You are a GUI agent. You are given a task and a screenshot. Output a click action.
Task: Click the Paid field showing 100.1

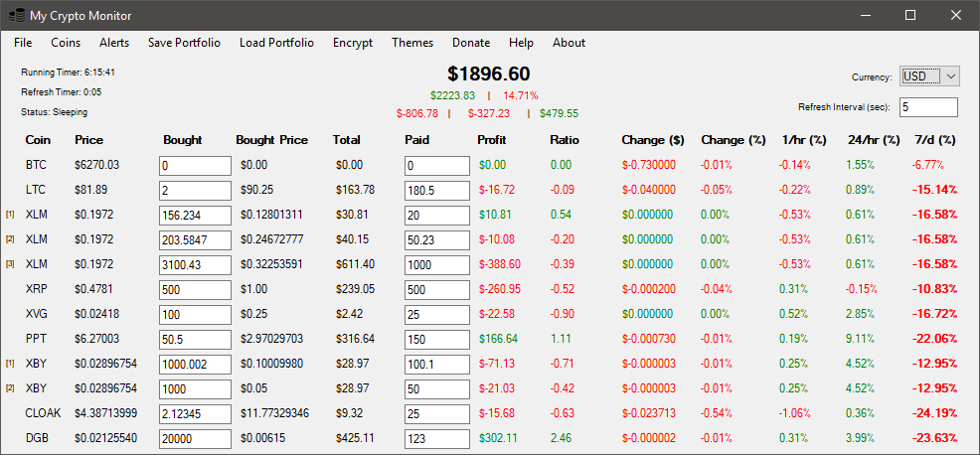tap(437, 365)
